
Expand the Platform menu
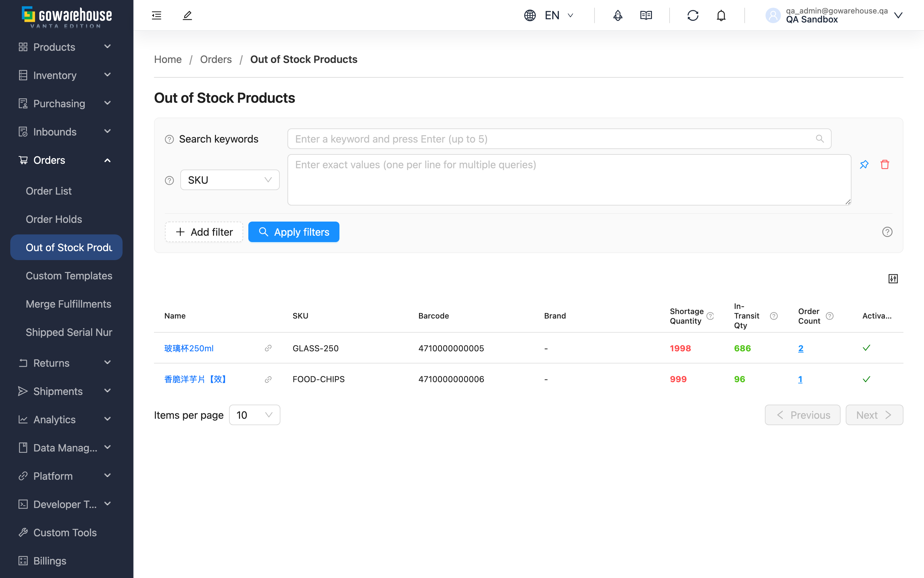[67, 476]
